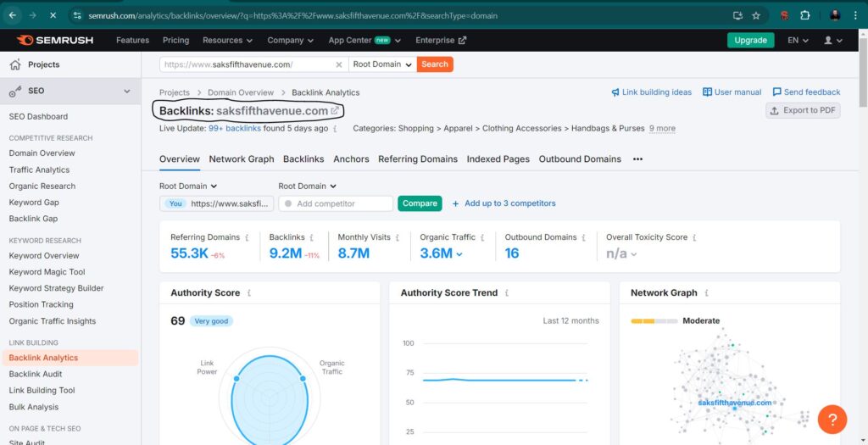This screenshot has height=445, width=868.
Task: Switch to the Indexed Pages tab
Action: [x=498, y=159]
